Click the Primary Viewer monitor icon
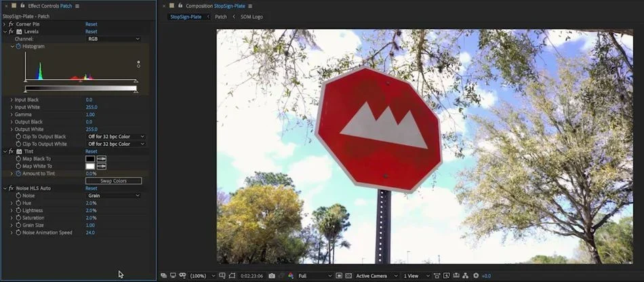 coord(173,275)
